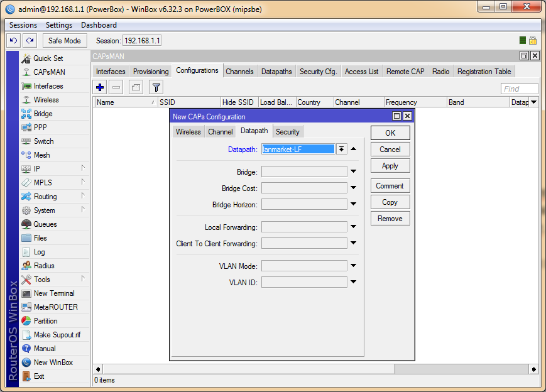Click the Filter funnel icon

pos(155,87)
